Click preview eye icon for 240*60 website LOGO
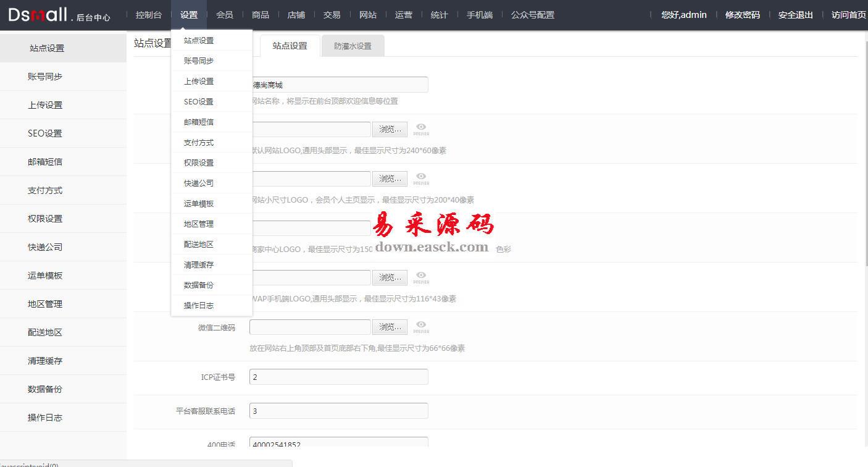868x467 pixels. [x=421, y=128]
